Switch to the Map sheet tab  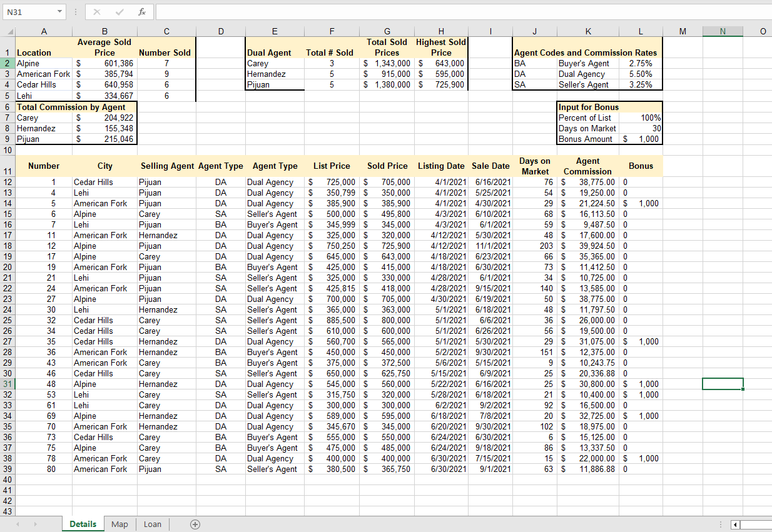coord(119,524)
